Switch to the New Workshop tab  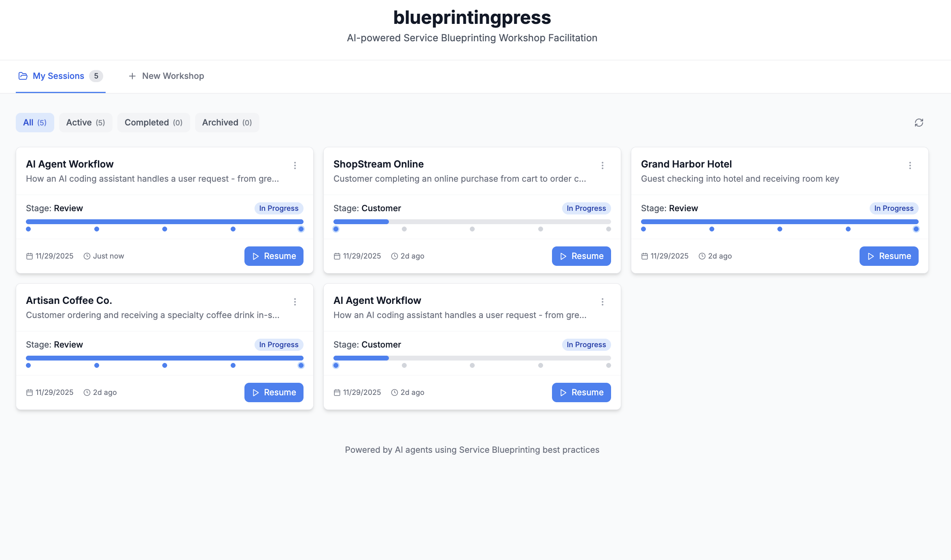coord(166,76)
